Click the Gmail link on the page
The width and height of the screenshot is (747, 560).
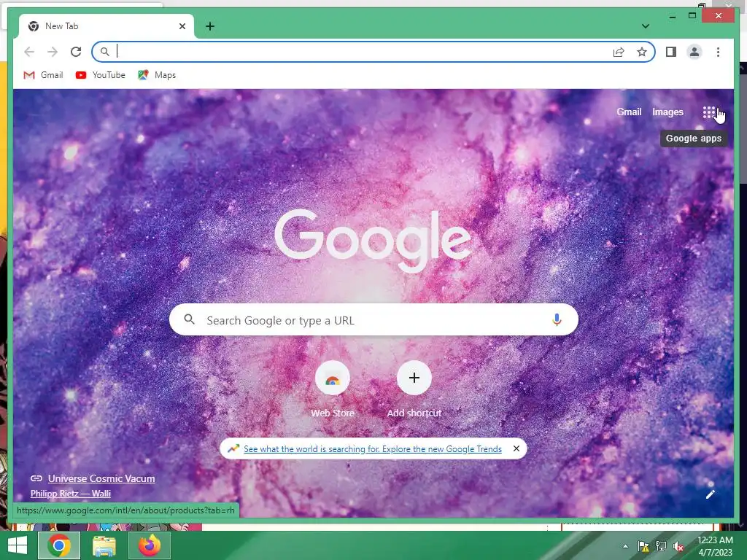tap(629, 112)
